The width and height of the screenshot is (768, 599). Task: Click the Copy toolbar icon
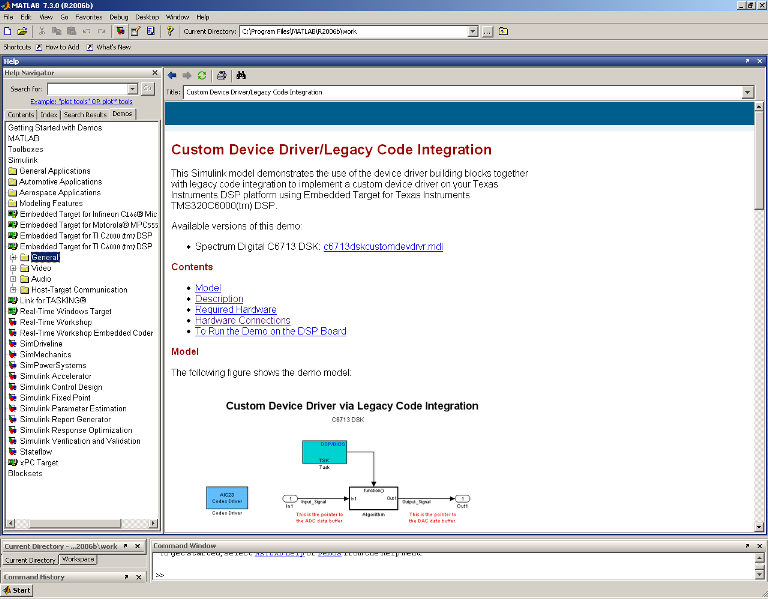56,31
